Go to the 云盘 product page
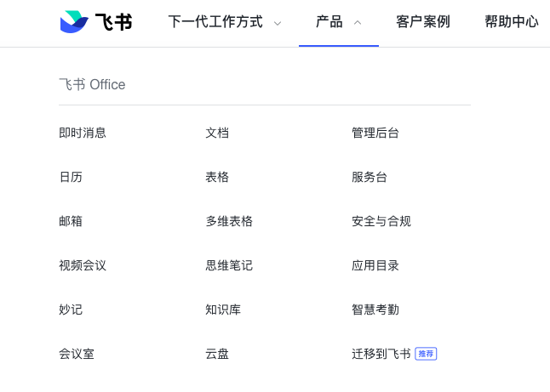Image resolution: width=550 pixels, height=392 pixels. pyautogui.click(x=217, y=354)
